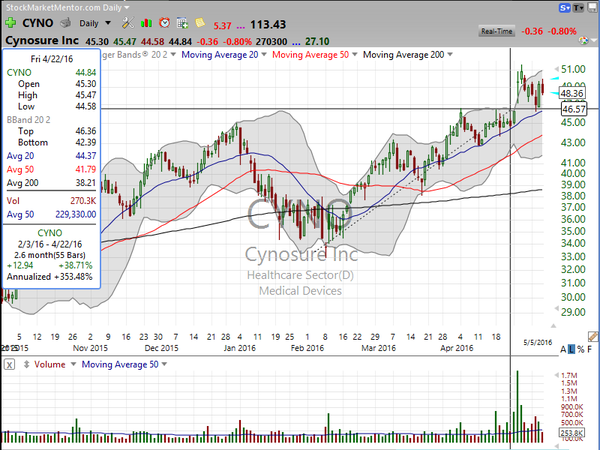Close the volume pane with X box
Screen dimensions: 600x450
[x=10, y=364]
